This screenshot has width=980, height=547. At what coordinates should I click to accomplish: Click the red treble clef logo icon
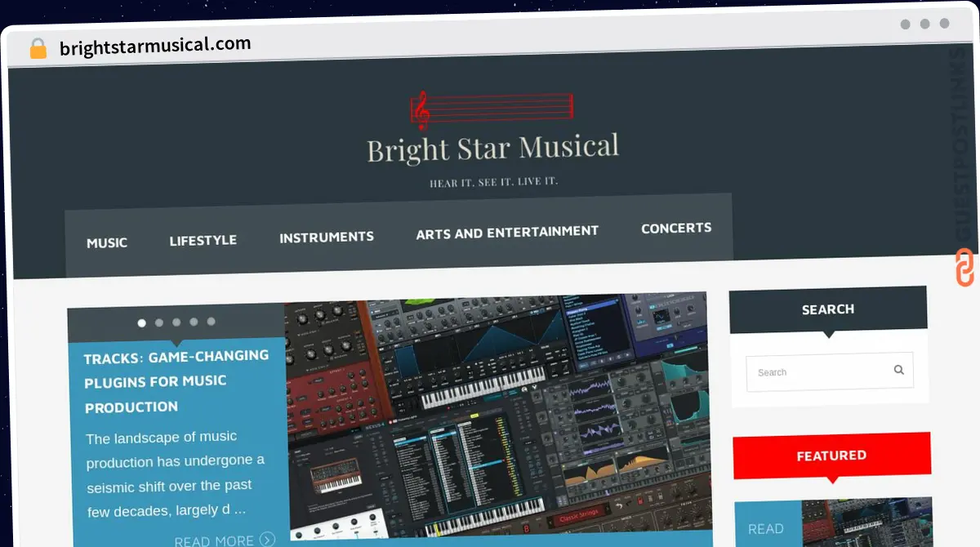coord(422,108)
